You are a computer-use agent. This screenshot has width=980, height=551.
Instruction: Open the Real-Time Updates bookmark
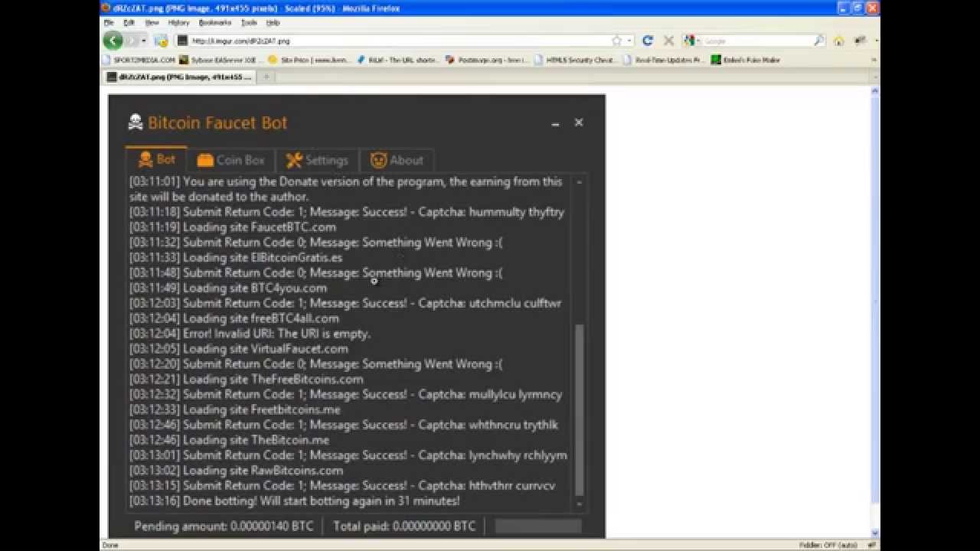(663, 60)
